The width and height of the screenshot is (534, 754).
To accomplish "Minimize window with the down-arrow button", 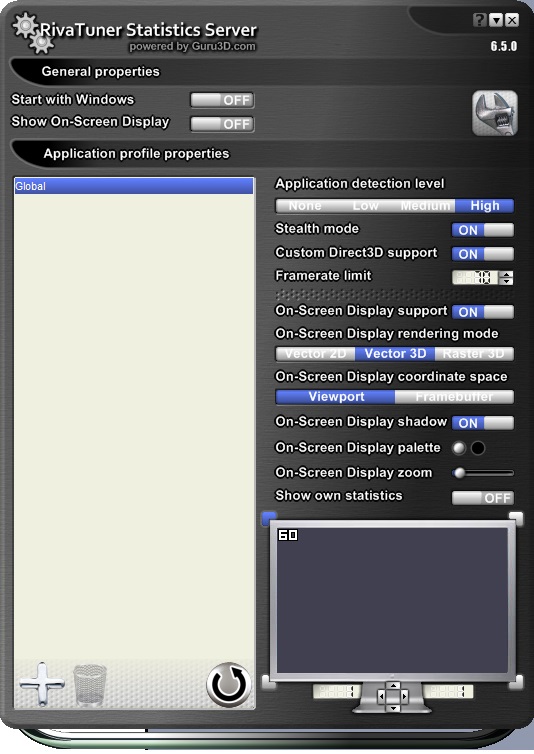I will pos(496,20).
